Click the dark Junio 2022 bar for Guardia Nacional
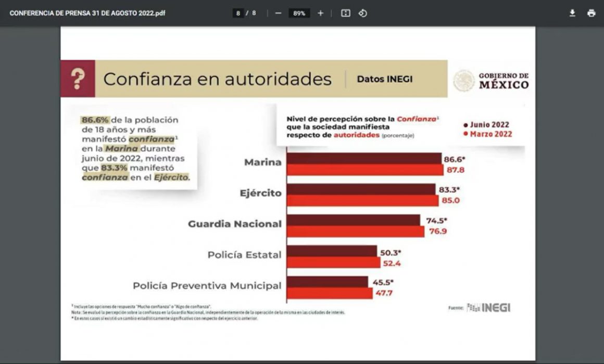 click(x=354, y=220)
